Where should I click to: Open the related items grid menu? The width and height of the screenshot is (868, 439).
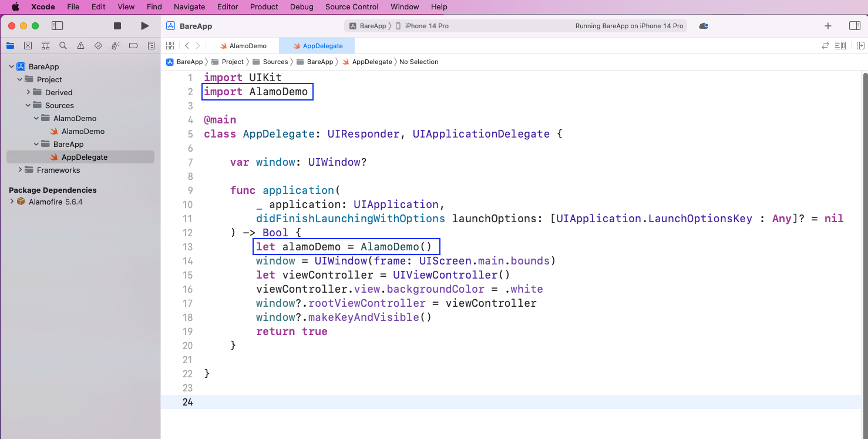[x=170, y=45]
